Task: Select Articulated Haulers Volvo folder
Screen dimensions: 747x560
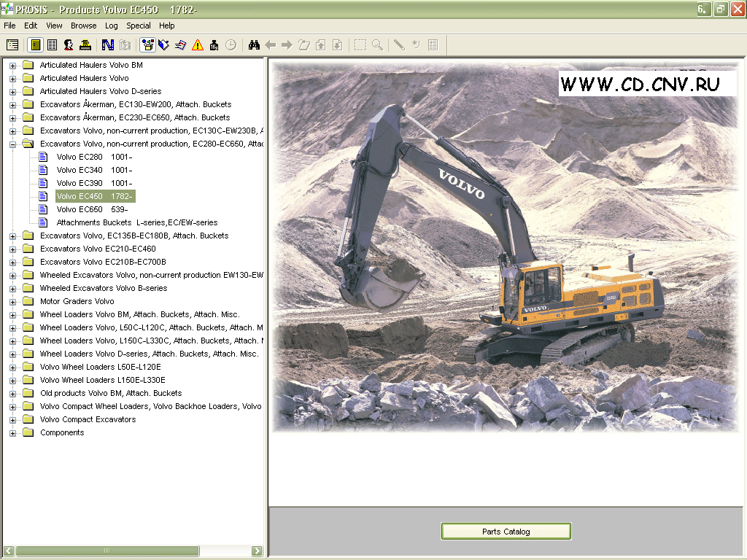Action: 85,78
